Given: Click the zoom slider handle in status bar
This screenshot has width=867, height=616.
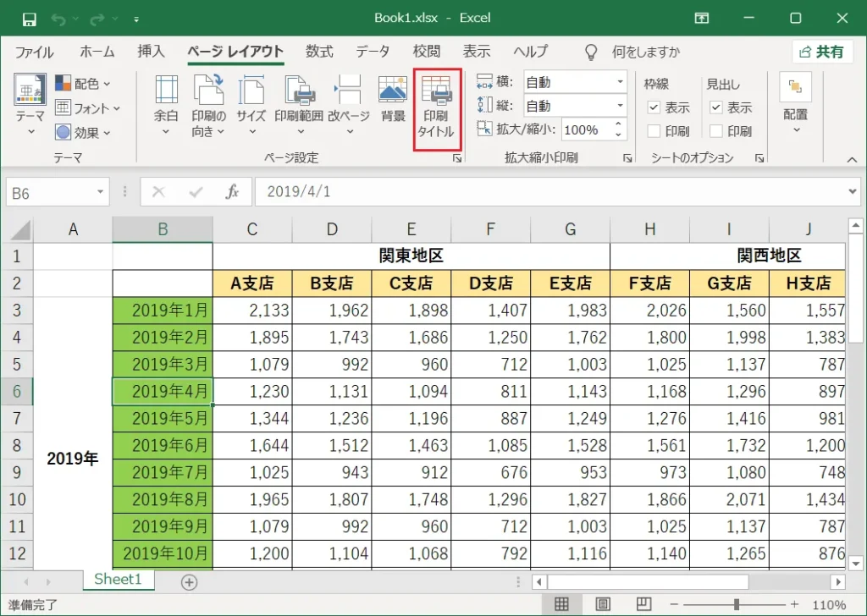Looking at the screenshot, I should pos(737,604).
